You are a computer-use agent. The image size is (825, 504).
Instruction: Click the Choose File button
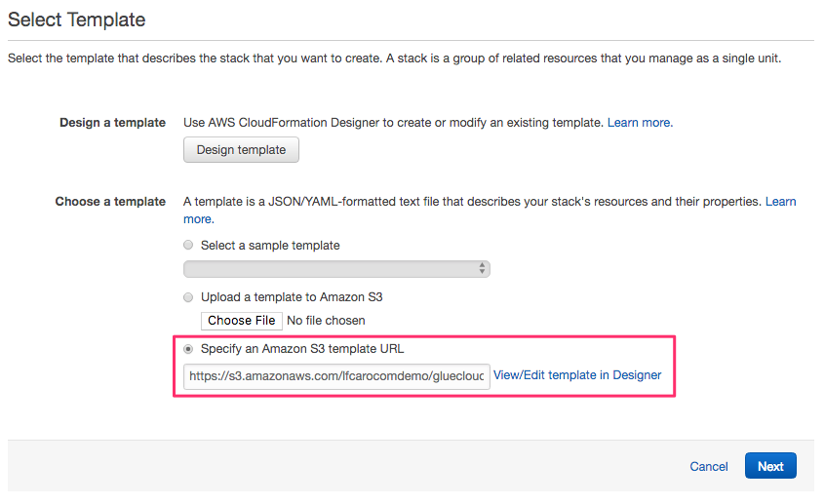coord(242,321)
